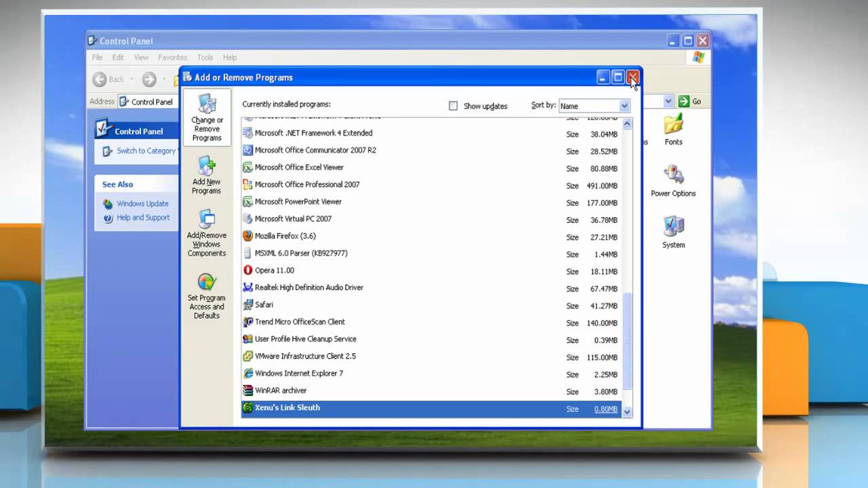
Task: Click Realtek High Definition Audio Driver icon
Action: pyautogui.click(x=248, y=287)
